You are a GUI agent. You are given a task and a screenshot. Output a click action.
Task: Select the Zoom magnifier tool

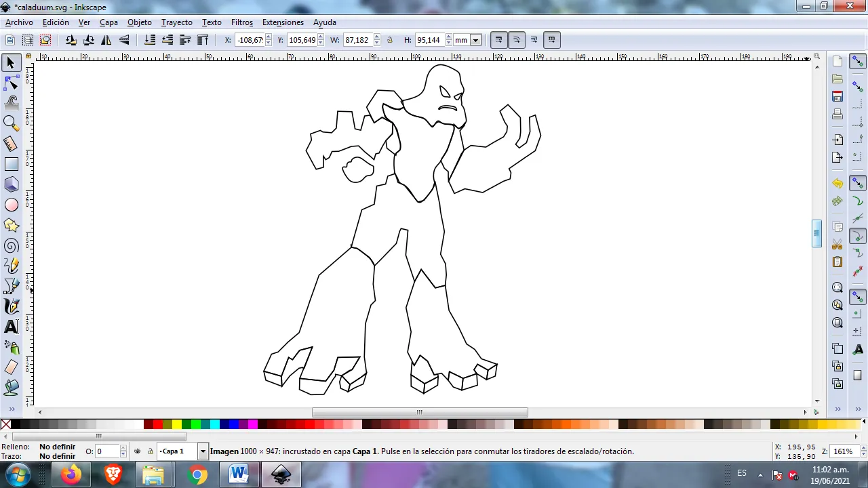(x=11, y=123)
